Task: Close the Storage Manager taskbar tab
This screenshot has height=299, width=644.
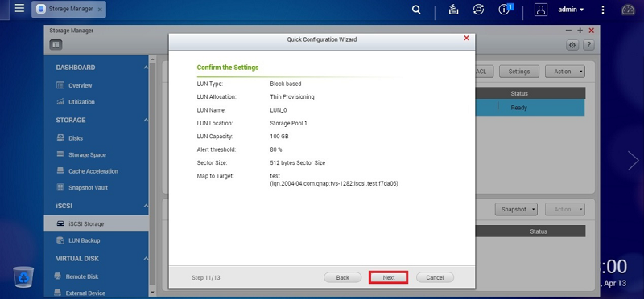Action: tap(100, 10)
